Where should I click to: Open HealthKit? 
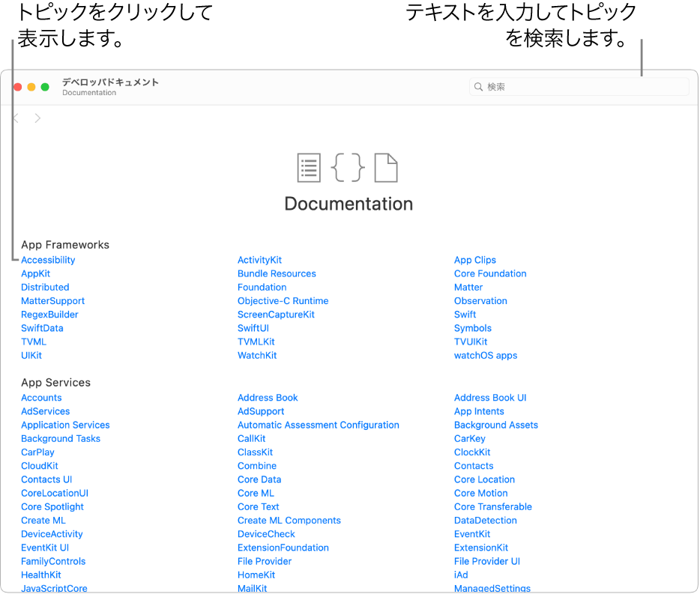pyautogui.click(x=41, y=575)
